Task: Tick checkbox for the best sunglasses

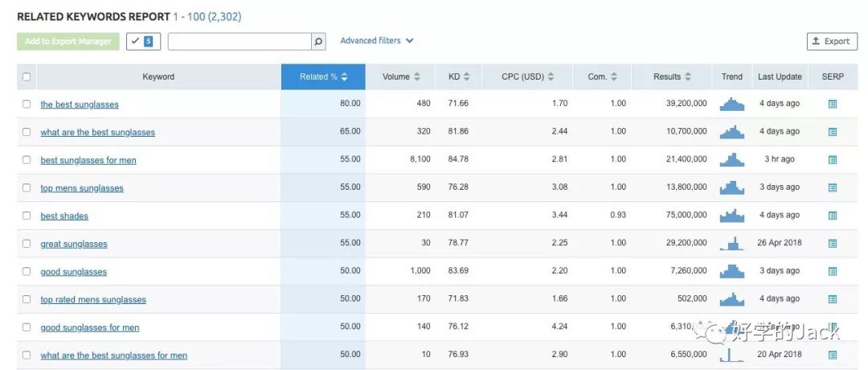Action: (x=27, y=104)
